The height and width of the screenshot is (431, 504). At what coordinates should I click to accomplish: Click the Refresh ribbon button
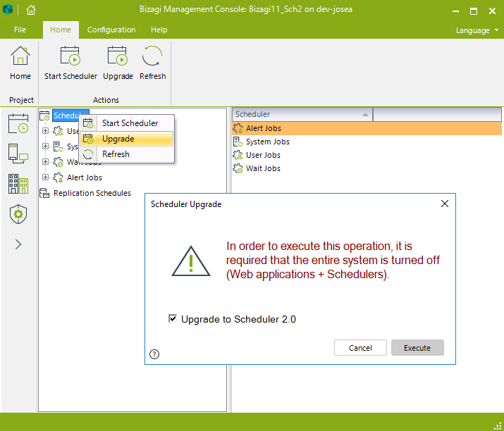[153, 63]
